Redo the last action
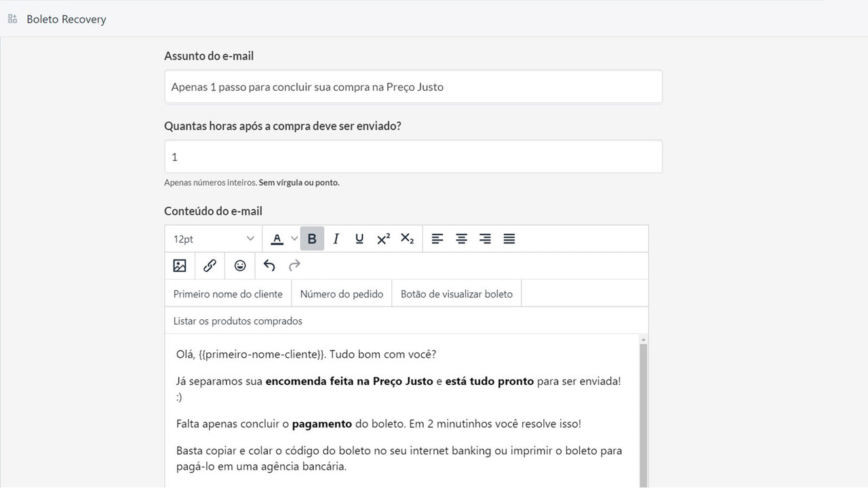Screen dimensions: 868x488 (x=294, y=266)
